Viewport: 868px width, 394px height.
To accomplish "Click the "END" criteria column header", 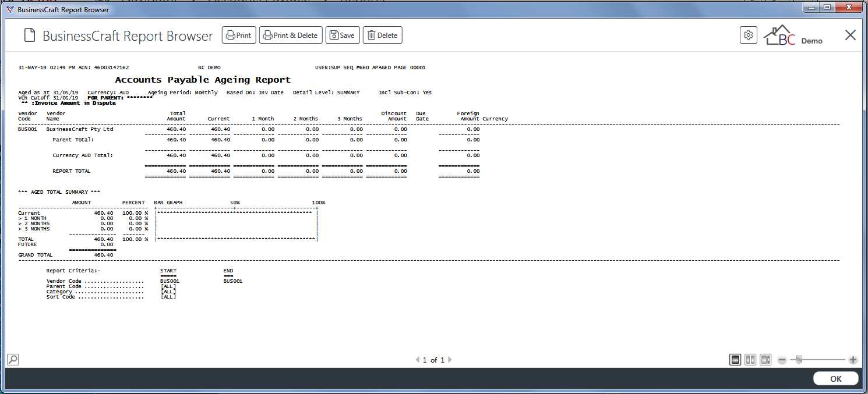I will click(x=228, y=271).
